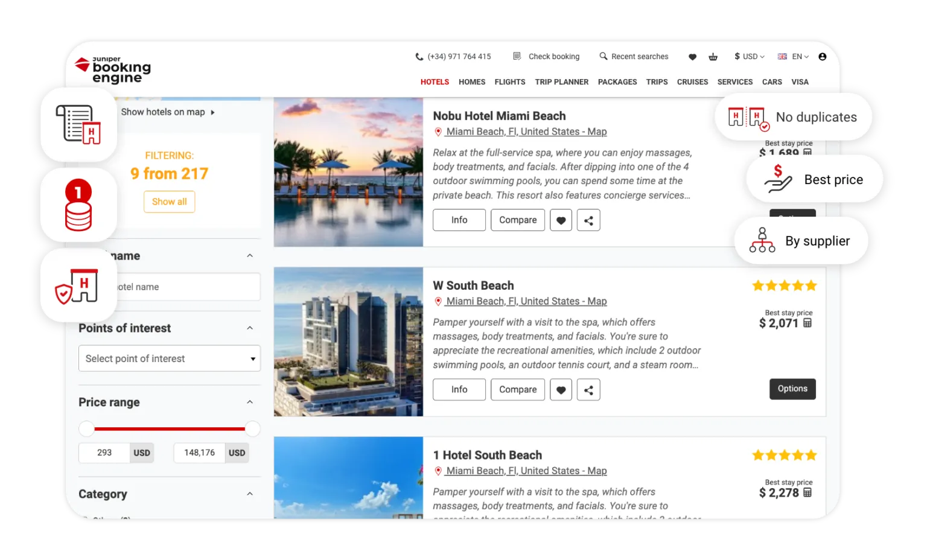Go to the SERVICES tab
Viewport: 927px width, 560px height.
(735, 82)
